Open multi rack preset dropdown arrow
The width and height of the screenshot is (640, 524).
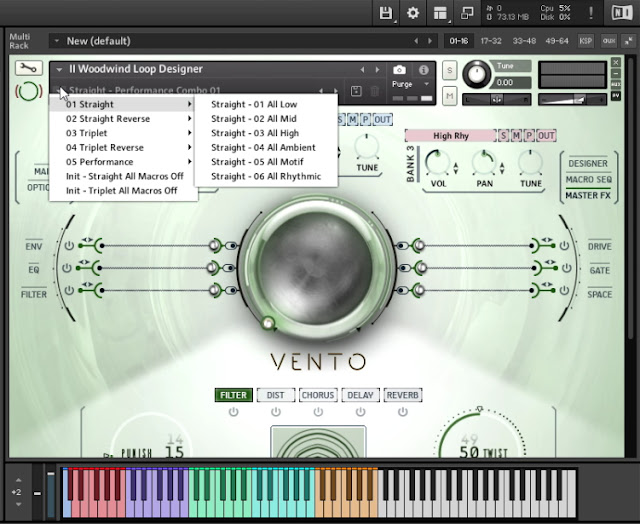(x=57, y=41)
